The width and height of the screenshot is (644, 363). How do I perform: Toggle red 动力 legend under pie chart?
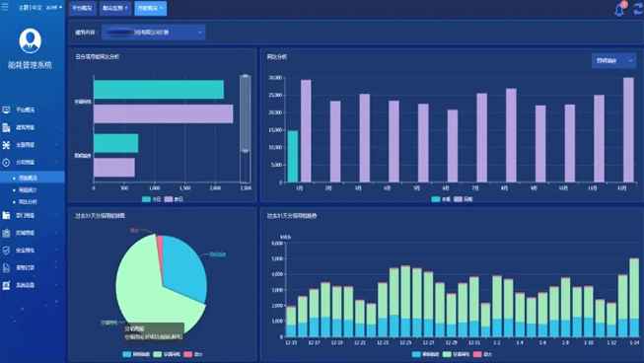pos(193,354)
